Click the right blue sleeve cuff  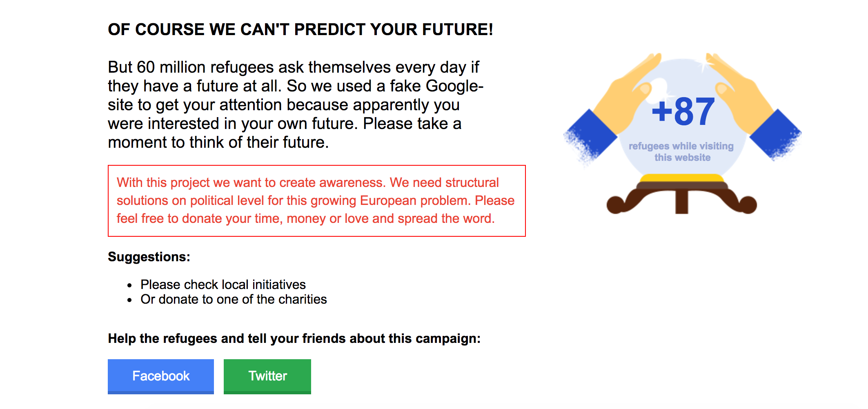(775, 135)
